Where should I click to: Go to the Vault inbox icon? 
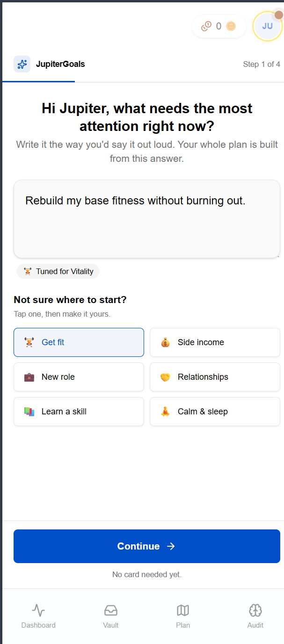coord(111,610)
